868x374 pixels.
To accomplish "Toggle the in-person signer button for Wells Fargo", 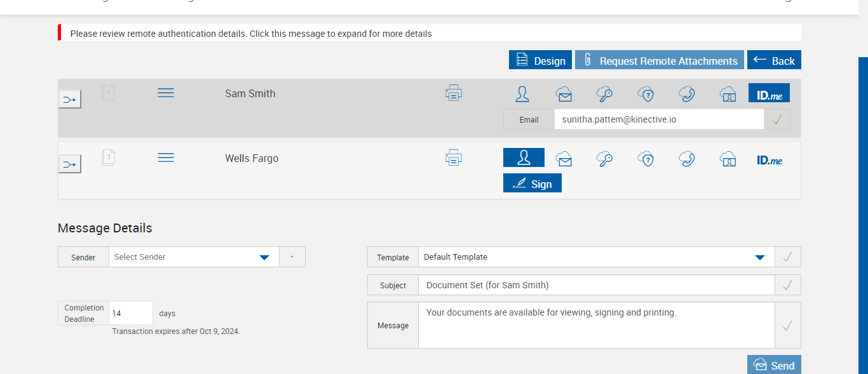I will tap(524, 157).
